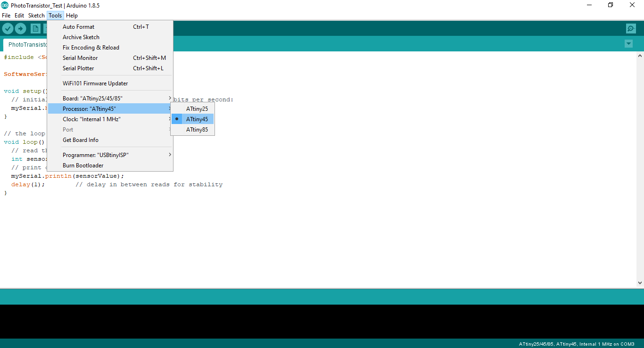Close the Arduino window
644x348 pixels.
point(632,5)
